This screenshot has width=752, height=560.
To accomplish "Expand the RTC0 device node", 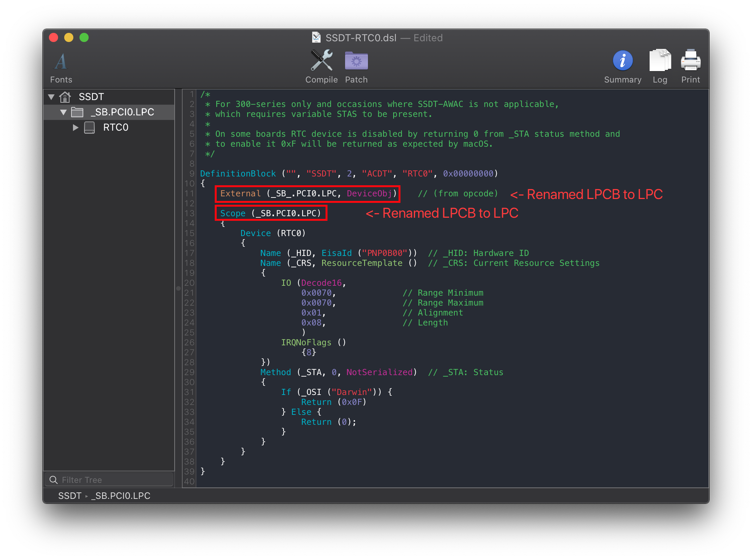I will coord(75,127).
